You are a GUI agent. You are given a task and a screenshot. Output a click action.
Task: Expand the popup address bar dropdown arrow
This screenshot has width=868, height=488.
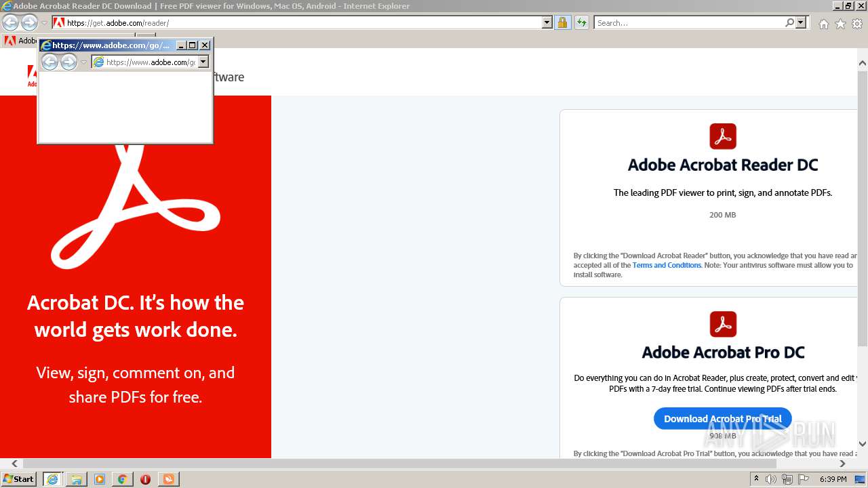click(x=203, y=62)
